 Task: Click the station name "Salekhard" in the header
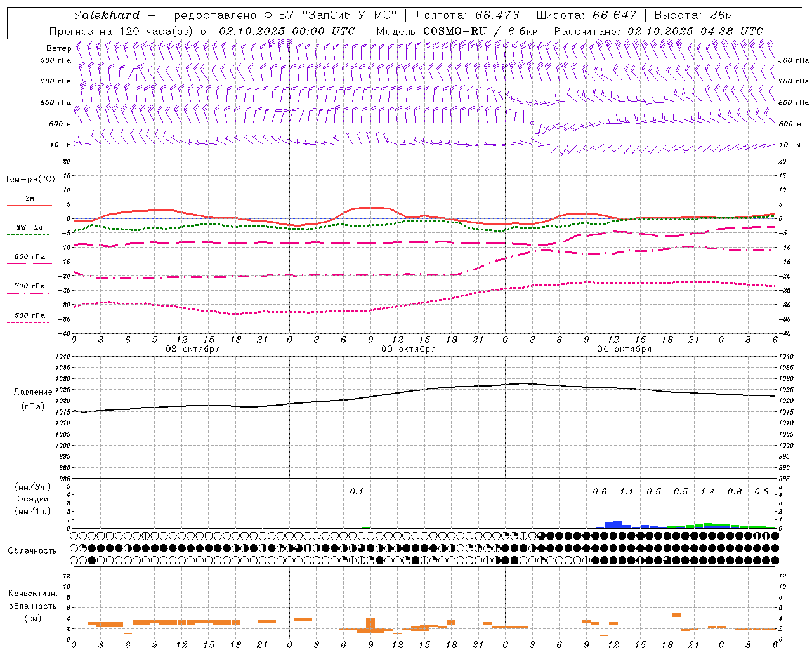107,15
